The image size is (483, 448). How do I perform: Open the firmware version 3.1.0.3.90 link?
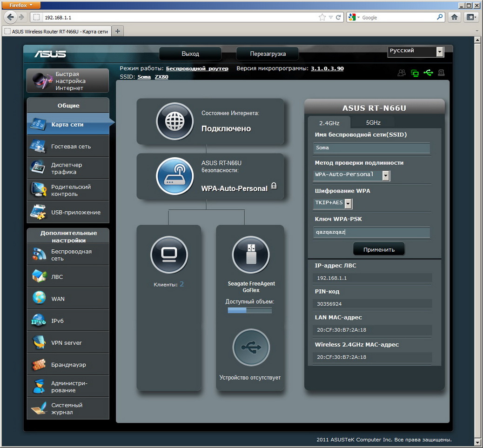coord(327,68)
